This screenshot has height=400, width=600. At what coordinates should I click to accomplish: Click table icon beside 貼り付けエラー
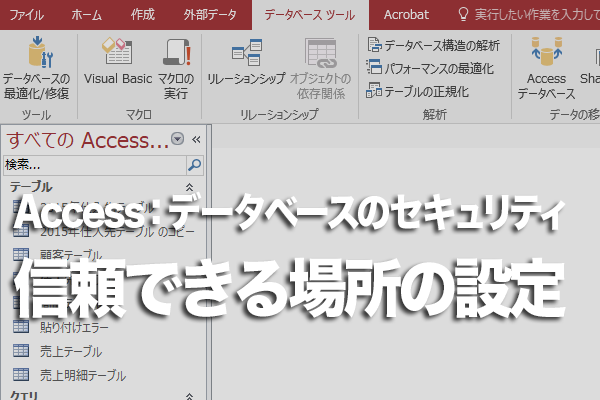click(21, 327)
